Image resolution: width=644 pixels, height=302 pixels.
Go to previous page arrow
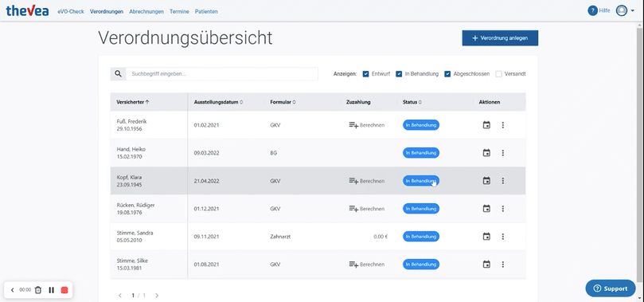(120, 296)
